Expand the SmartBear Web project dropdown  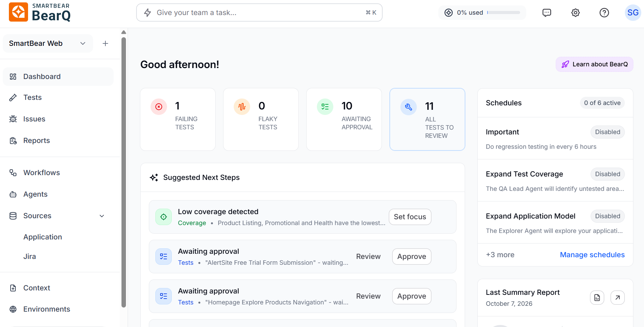pyautogui.click(x=48, y=43)
